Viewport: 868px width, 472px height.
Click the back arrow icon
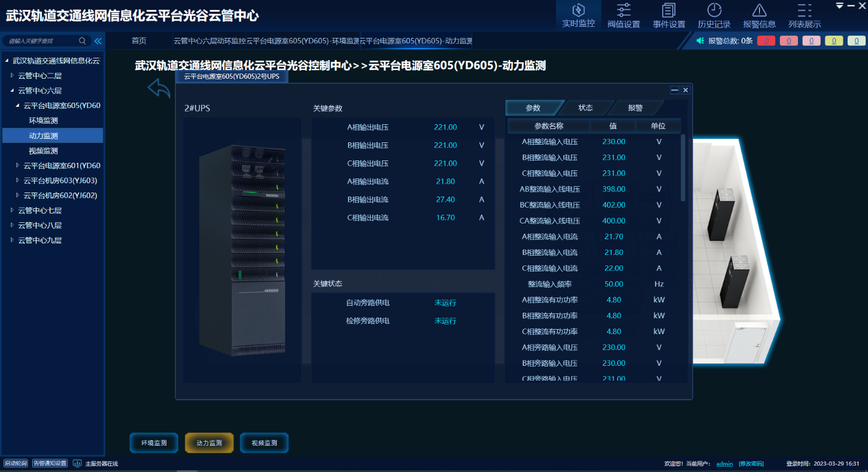click(159, 89)
